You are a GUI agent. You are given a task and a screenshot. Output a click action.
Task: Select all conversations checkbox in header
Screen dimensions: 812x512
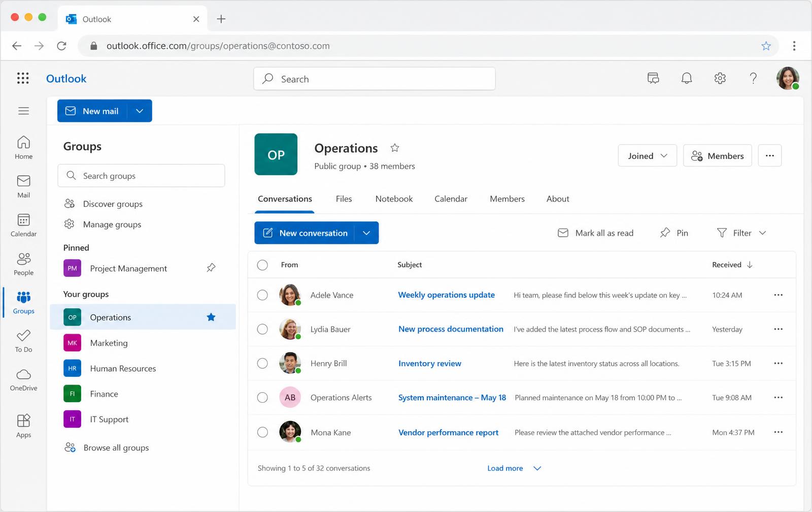point(262,265)
